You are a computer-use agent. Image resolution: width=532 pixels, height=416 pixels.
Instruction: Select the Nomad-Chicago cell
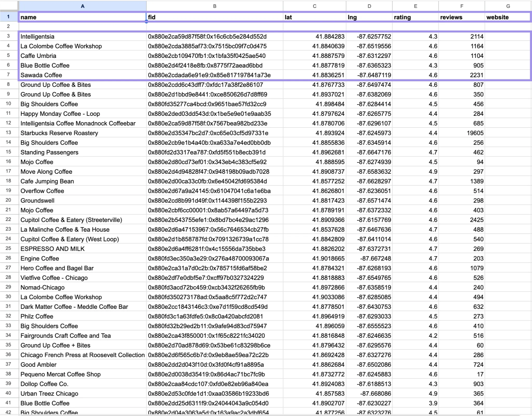click(82, 287)
